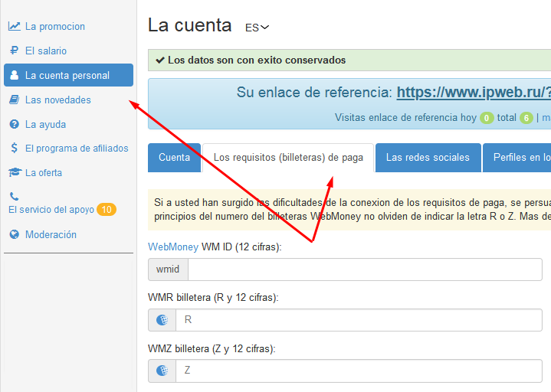Open the ES language dropdown
This screenshot has width=551, height=392.
[x=257, y=28]
